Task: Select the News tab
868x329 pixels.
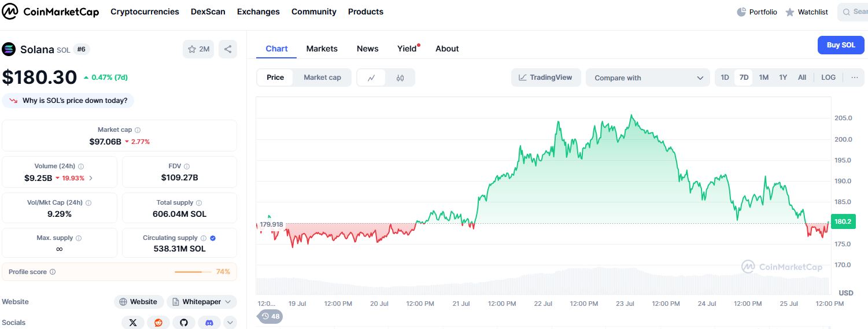Action: 368,49
